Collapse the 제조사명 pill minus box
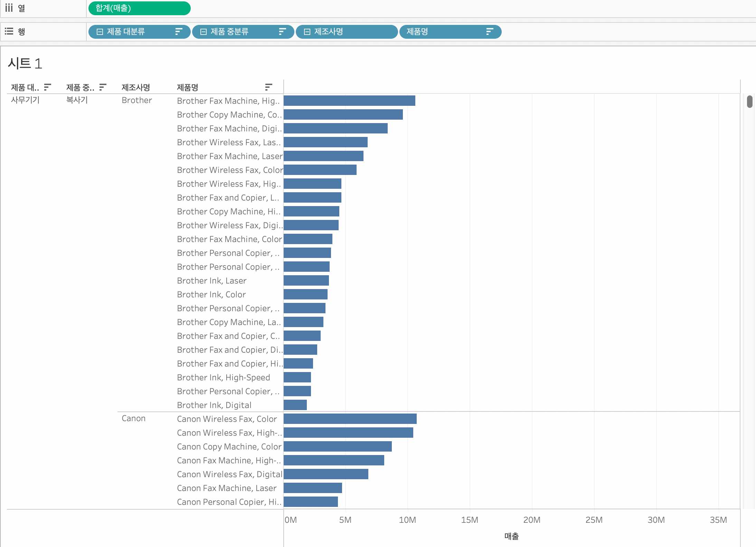This screenshot has width=756, height=547. (x=307, y=32)
